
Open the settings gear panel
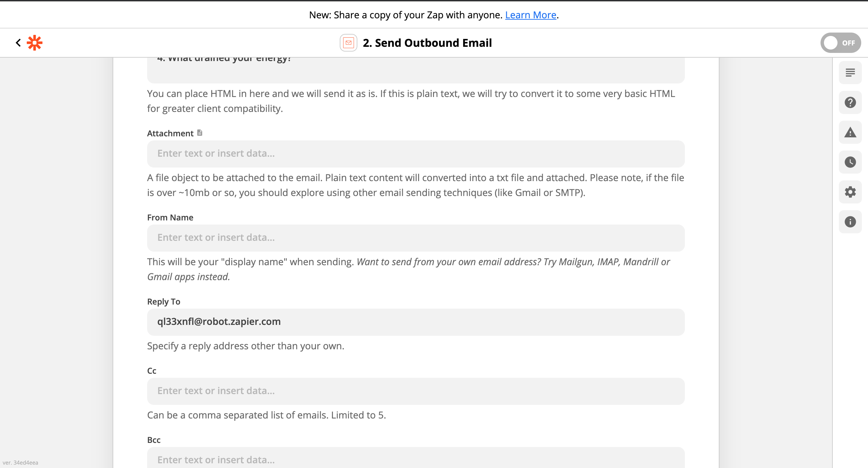(x=850, y=192)
